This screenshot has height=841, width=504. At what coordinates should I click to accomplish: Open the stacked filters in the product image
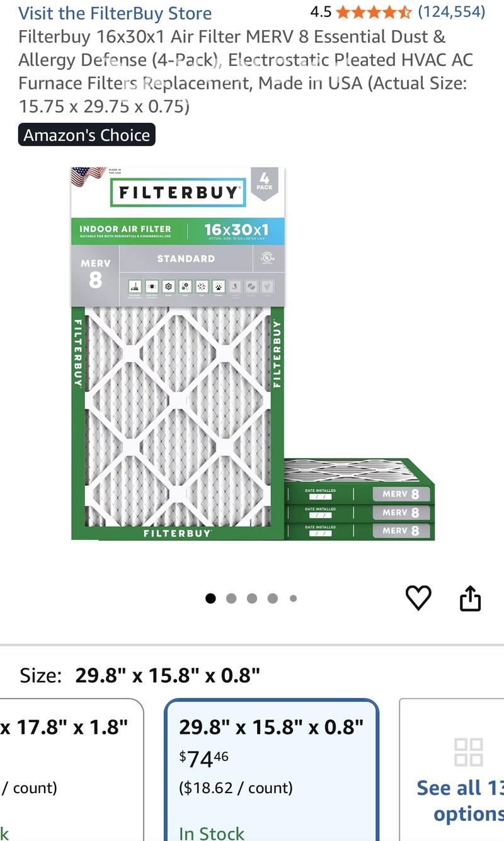(x=360, y=500)
